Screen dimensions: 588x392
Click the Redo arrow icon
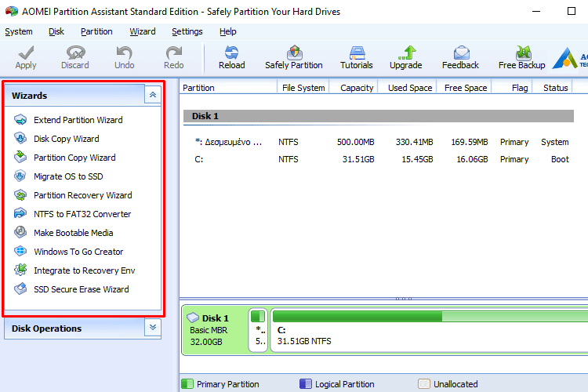coord(173,53)
